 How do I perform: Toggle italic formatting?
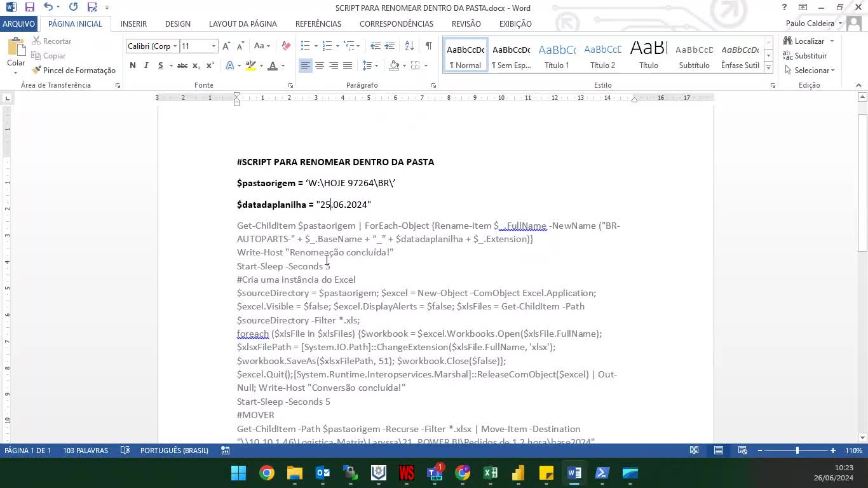point(146,65)
